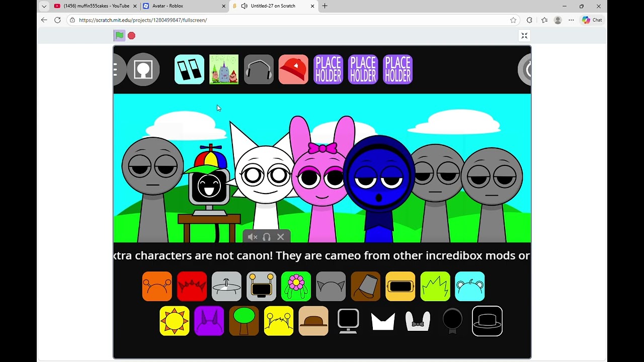Pick the black computer monitor character icon
Image resolution: width=644 pixels, height=362 pixels.
(x=348, y=321)
